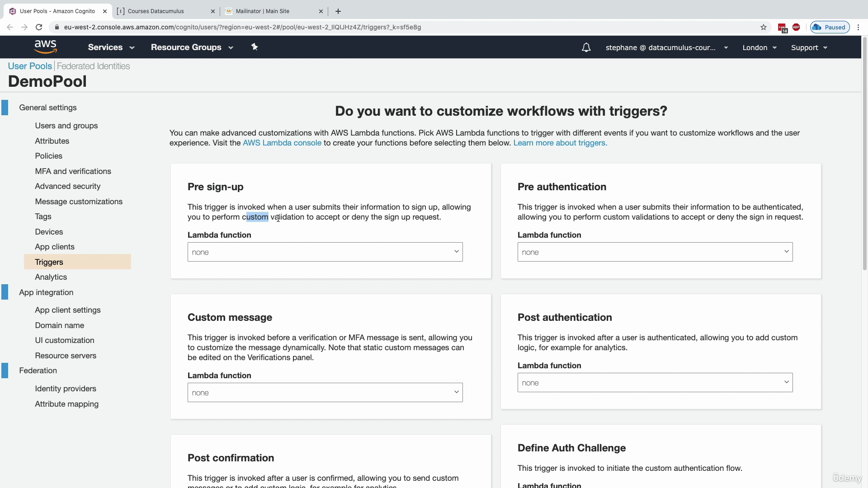Open MFA and verifications
Image resolution: width=868 pixels, height=488 pixels.
click(73, 171)
